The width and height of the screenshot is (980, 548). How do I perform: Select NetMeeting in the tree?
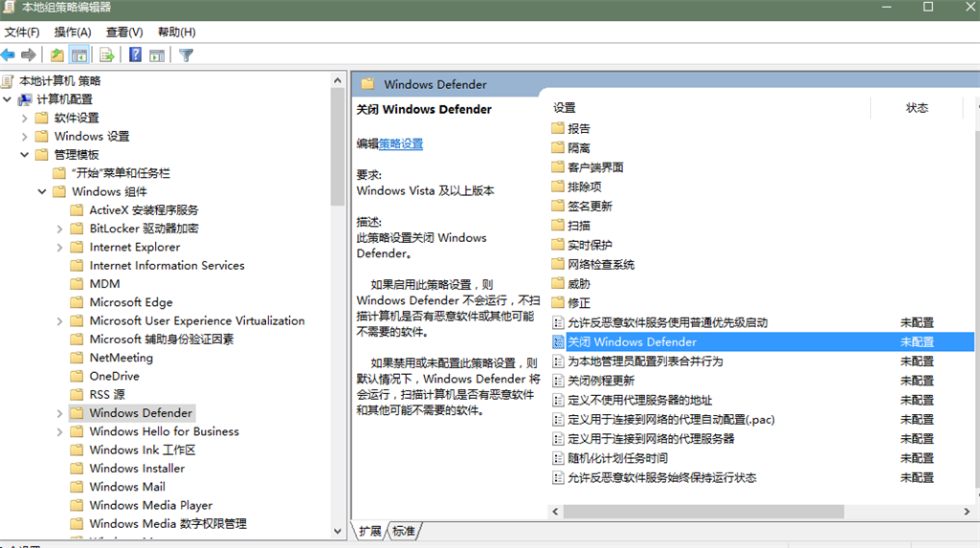122,358
